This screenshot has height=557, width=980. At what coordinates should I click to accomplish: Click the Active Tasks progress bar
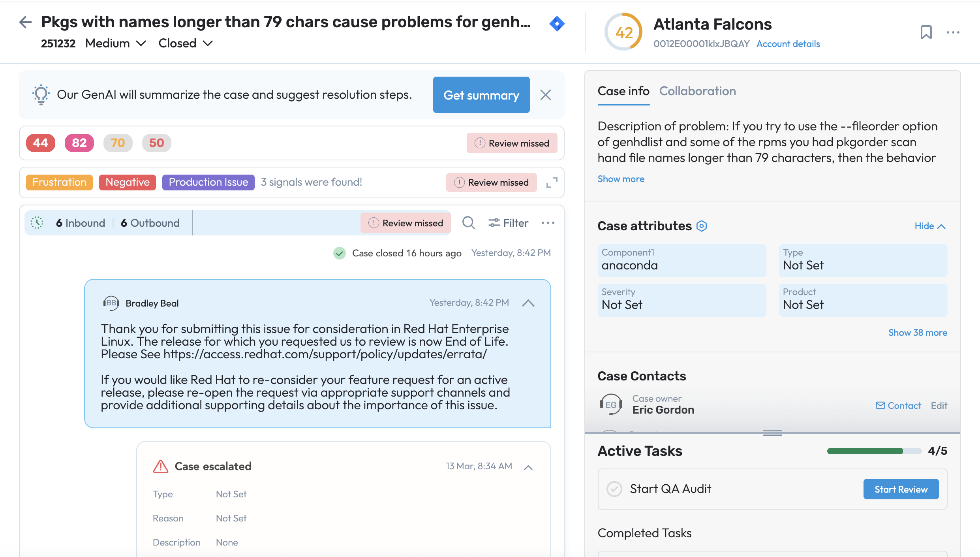(x=874, y=451)
